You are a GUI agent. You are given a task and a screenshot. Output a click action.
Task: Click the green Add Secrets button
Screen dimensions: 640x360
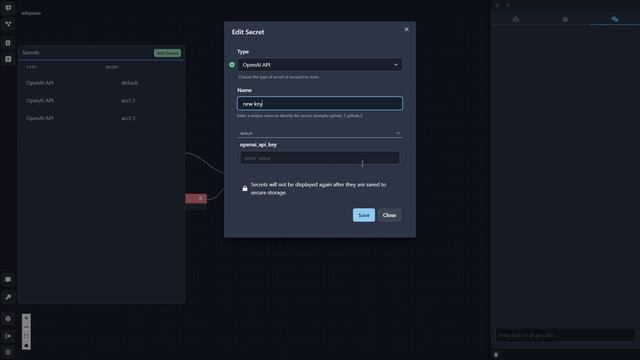[x=167, y=53]
